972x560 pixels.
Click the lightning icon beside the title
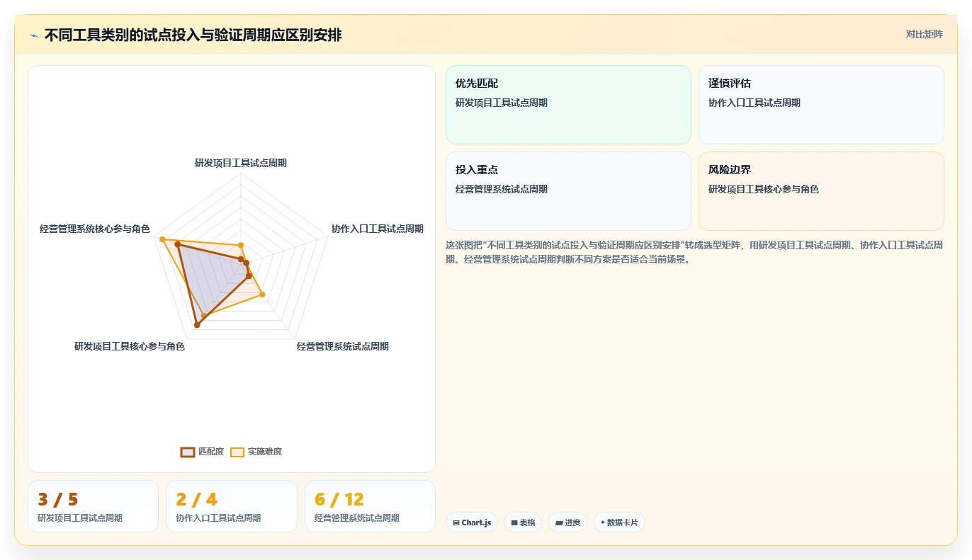tap(33, 35)
